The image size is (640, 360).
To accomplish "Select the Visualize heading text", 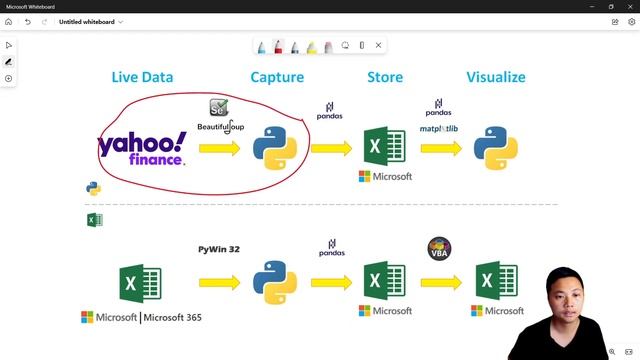I will [496, 77].
